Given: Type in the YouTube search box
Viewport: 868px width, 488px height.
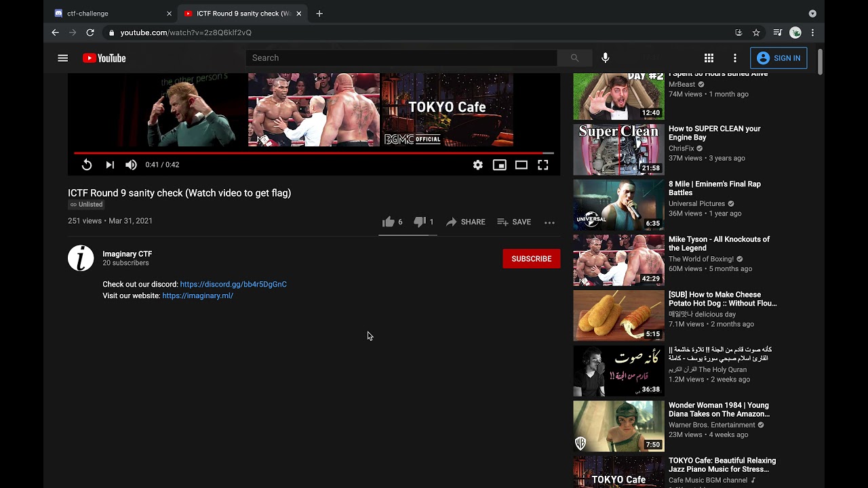Looking at the screenshot, I should tap(401, 58).
